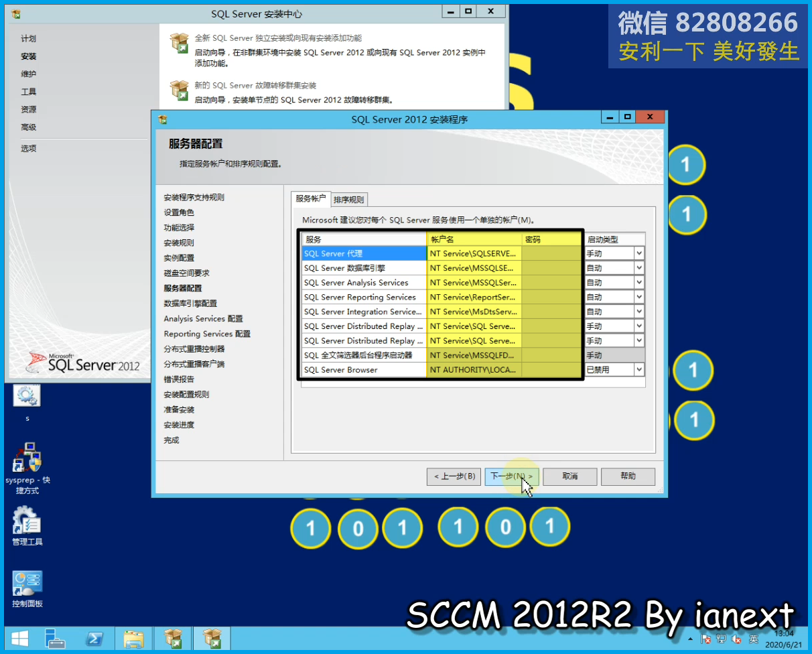The image size is (812, 654).
Task: Click the 帐户名 column header
Action: click(474, 239)
